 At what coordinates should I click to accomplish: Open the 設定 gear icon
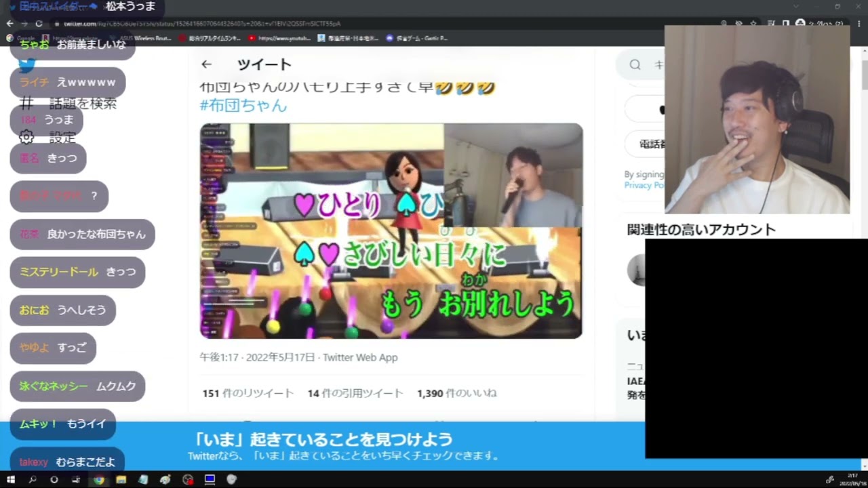pos(26,138)
